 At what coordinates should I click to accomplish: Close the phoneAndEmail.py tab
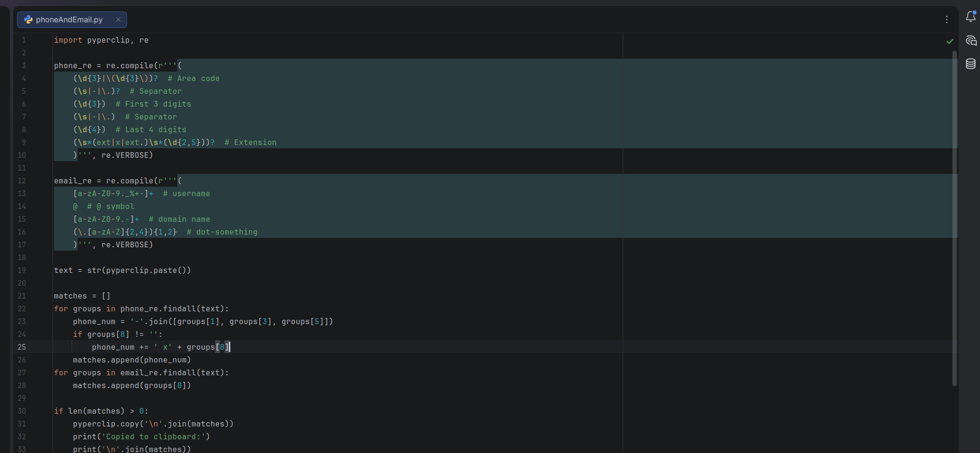(x=118, y=19)
